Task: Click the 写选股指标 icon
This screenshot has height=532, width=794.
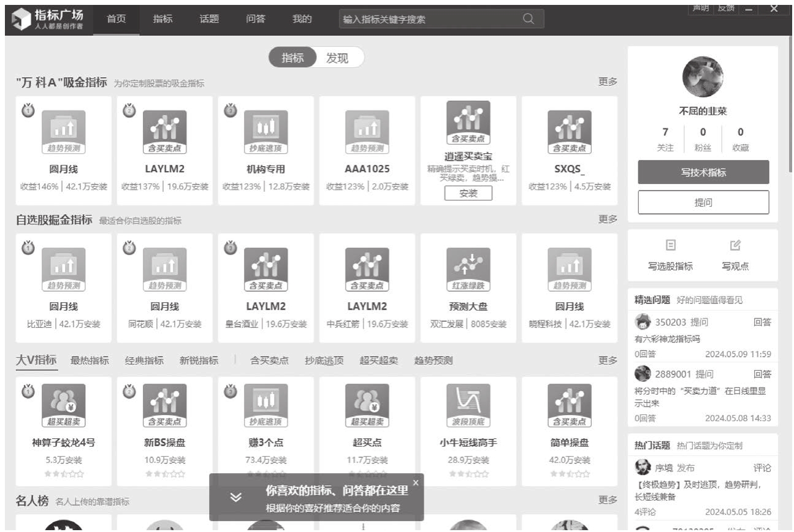Action: coord(671,245)
